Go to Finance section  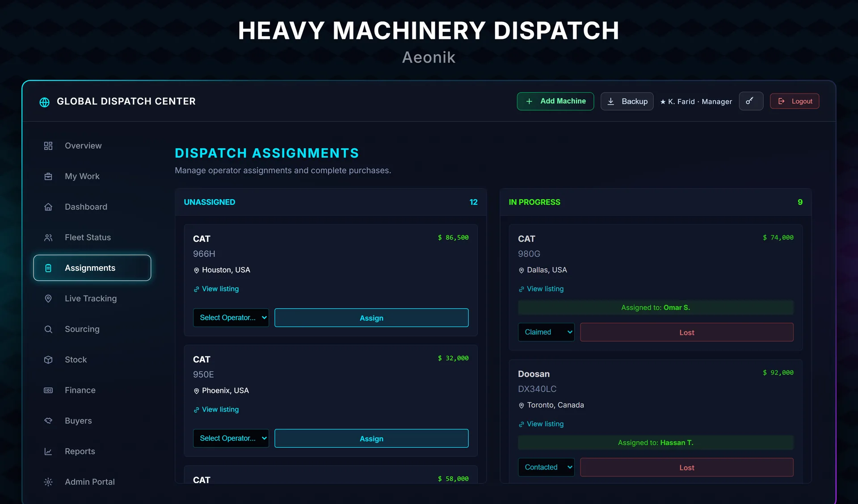pyautogui.click(x=92, y=391)
